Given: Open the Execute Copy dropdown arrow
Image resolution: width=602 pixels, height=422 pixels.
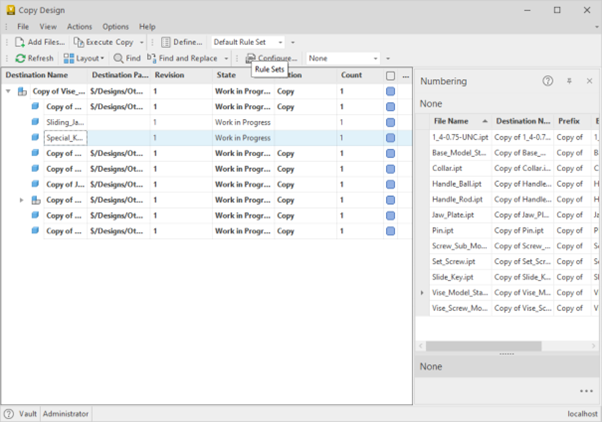Looking at the screenshot, I should click(142, 42).
